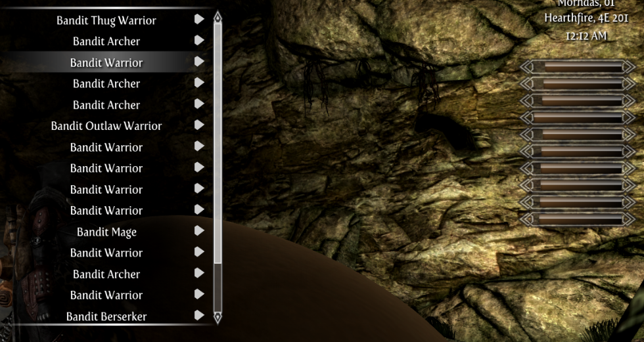Image resolution: width=644 pixels, height=342 pixels.
Task: Pick the Bandit Mage entry
Action: click(x=106, y=232)
